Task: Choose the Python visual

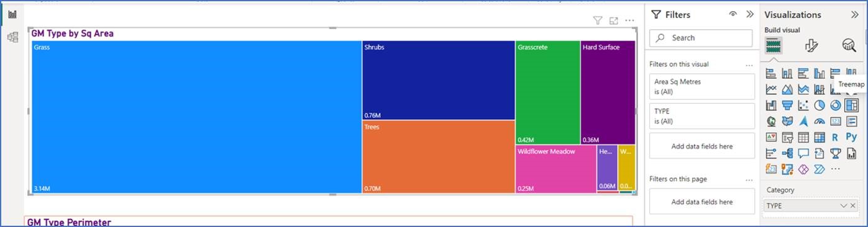Action: point(851,137)
